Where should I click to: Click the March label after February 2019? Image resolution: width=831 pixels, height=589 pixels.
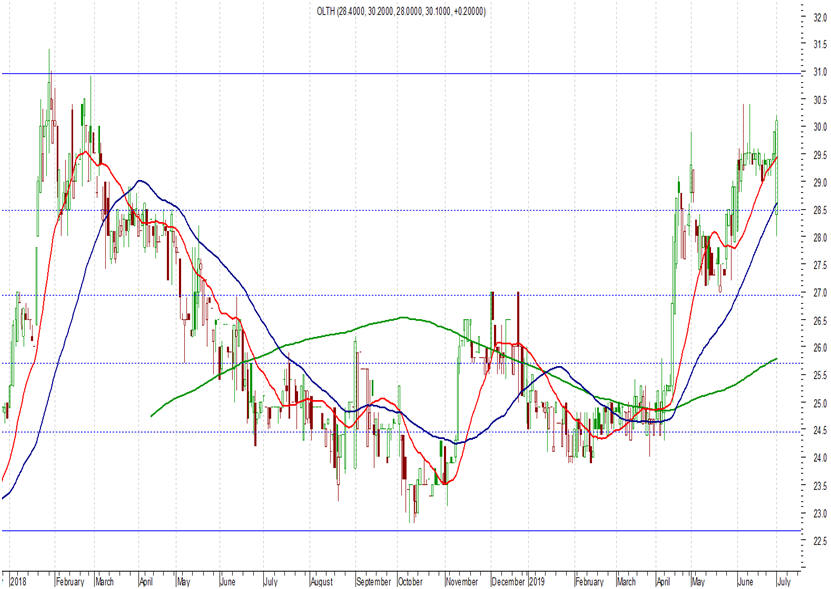coord(626,582)
